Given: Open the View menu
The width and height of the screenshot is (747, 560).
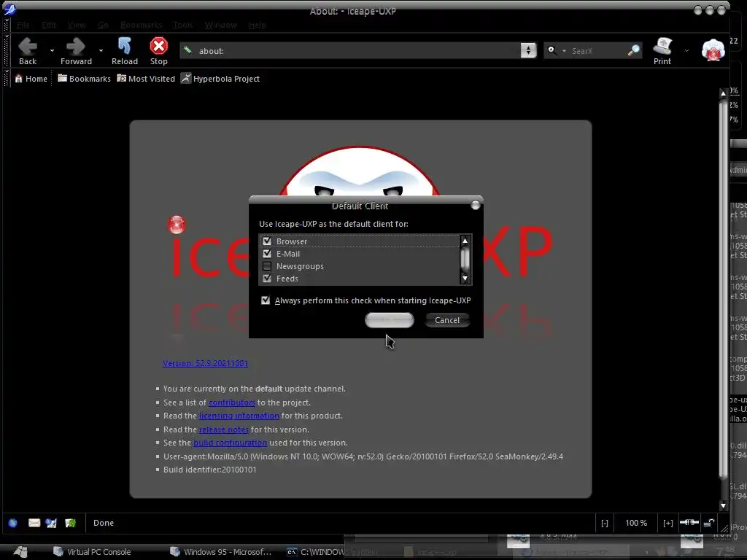Looking at the screenshot, I should click(x=76, y=25).
